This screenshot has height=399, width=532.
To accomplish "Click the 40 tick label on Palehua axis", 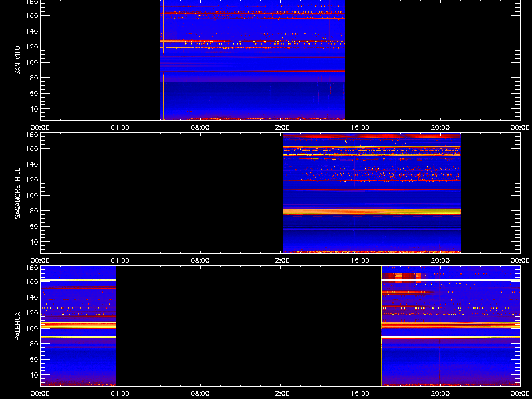I will point(33,375).
